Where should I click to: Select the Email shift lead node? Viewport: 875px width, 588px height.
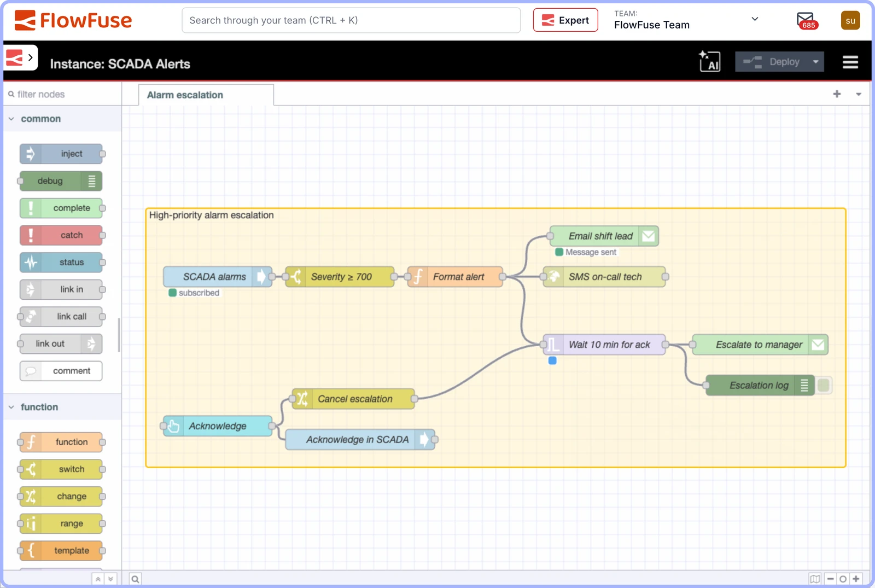pyautogui.click(x=604, y=236)
